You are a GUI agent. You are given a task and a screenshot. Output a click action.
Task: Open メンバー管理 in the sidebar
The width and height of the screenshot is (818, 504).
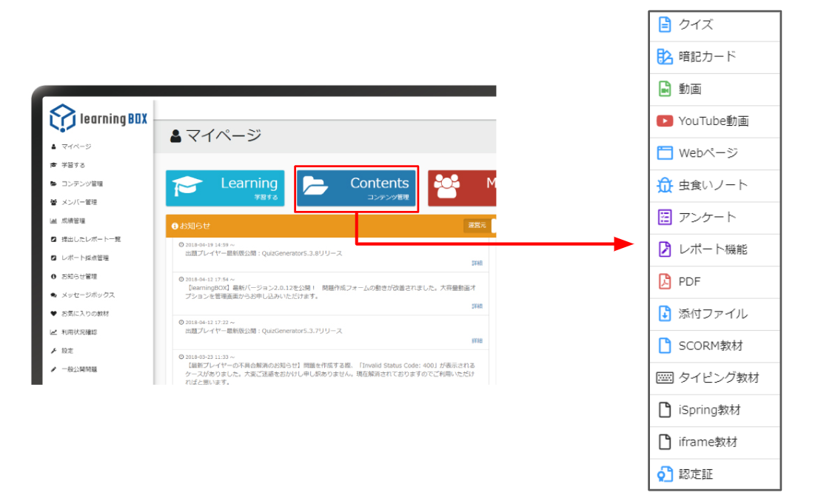pyautogui.click(x=78, y=202)
